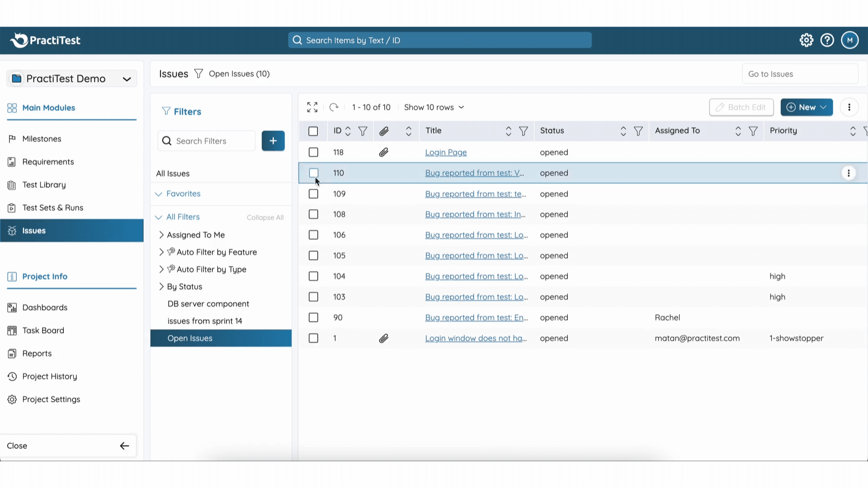Click the fullscreen expand grid icon

coord(312,107)
